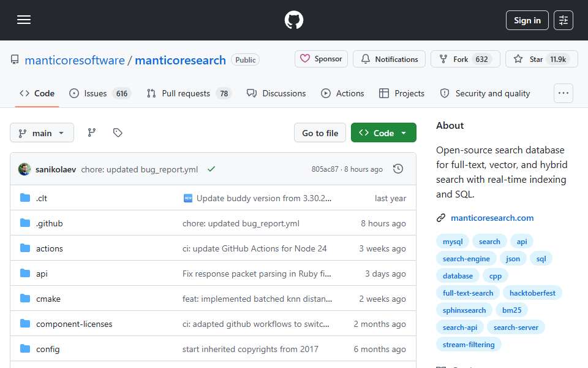
Task: Click the GitHub logo in the header
Action: tap(293, 20)
